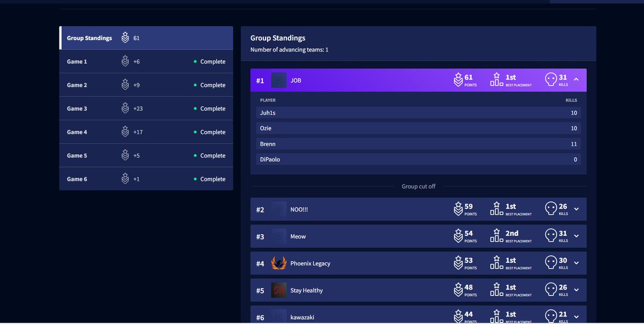Viewport: 644px width, 324px height.
Task: Click the PLAYER column header
Action: (268, 100)
